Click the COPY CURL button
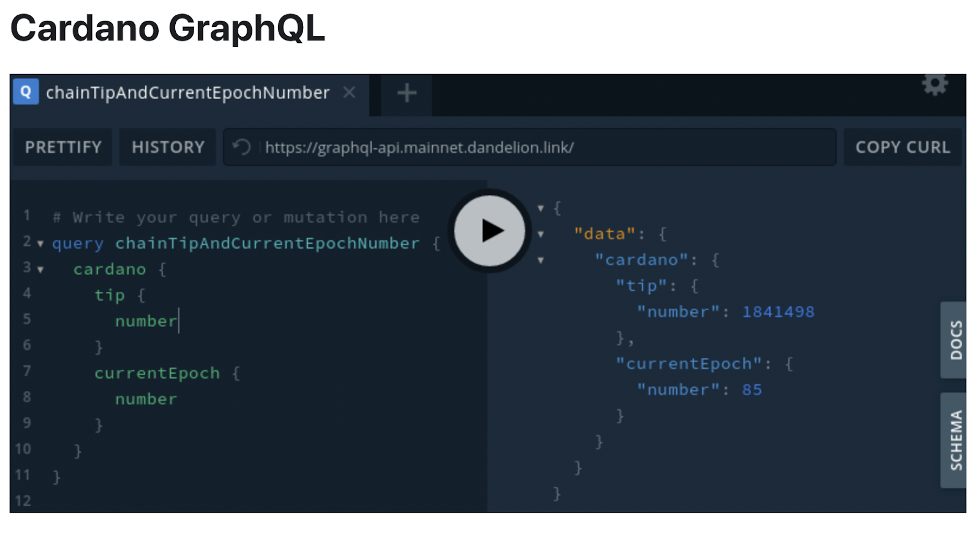 (x=902, y=147)
